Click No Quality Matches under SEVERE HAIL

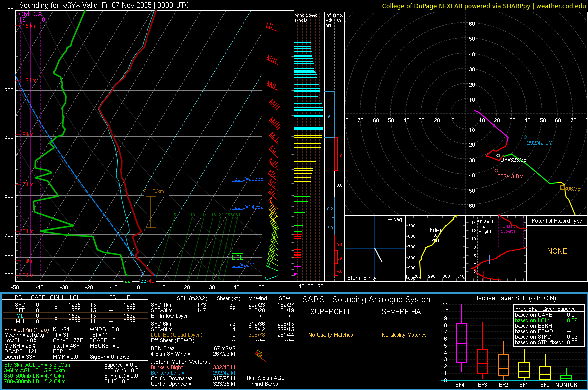[x=404, y=335]
